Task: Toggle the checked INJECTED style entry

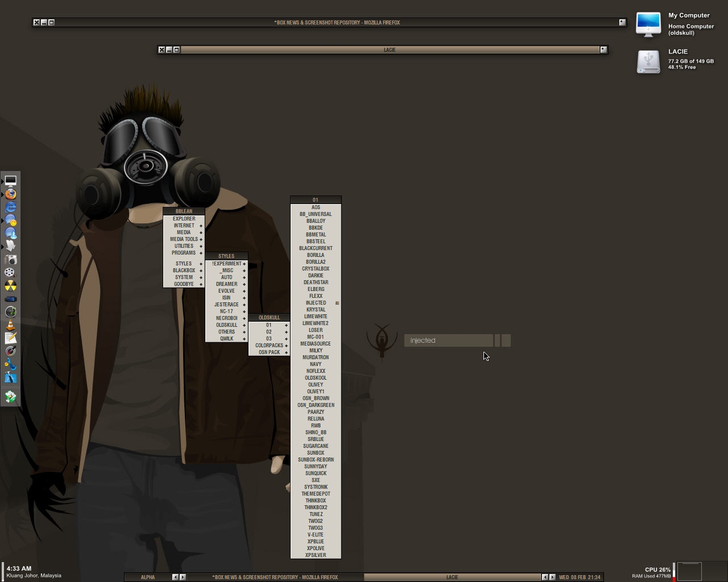Action: (316, 303)
